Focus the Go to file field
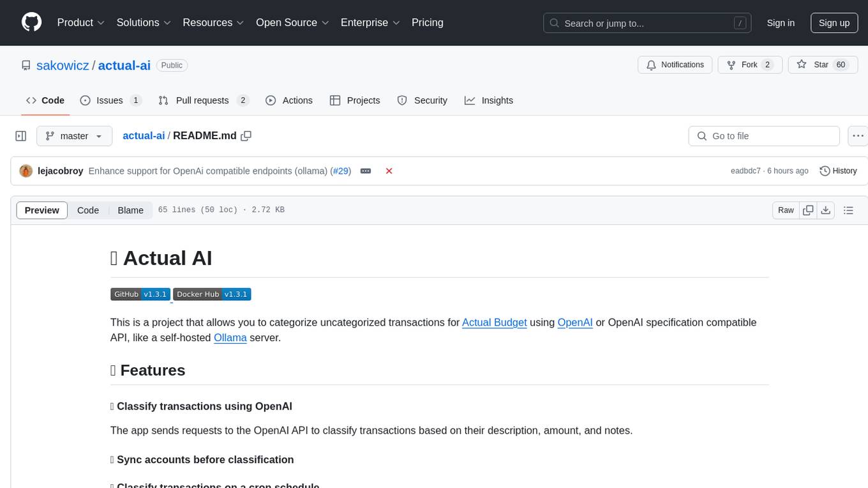 click(764, 136)
